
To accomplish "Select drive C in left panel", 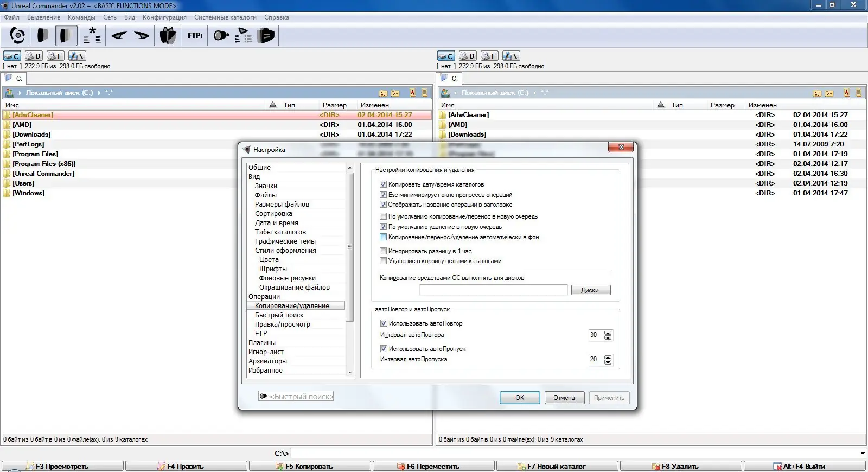I will pyautogui.click(x=12, y=56).
